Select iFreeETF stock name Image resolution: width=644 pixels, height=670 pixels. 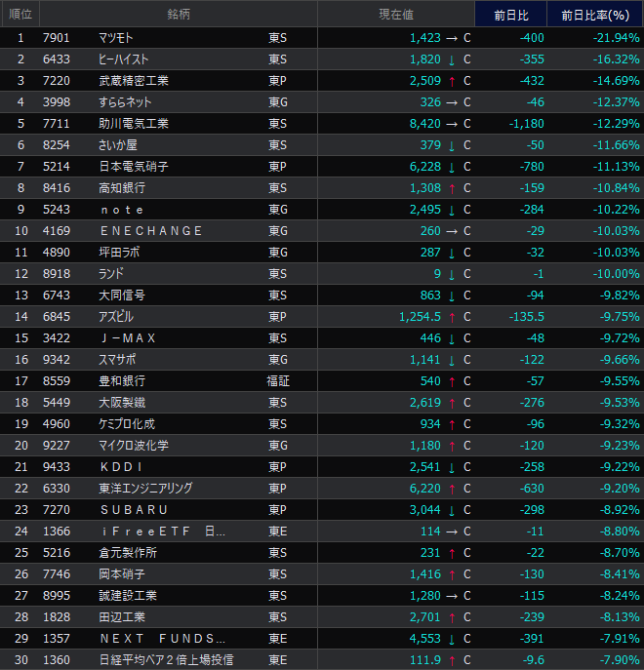(x=163, y=532)
